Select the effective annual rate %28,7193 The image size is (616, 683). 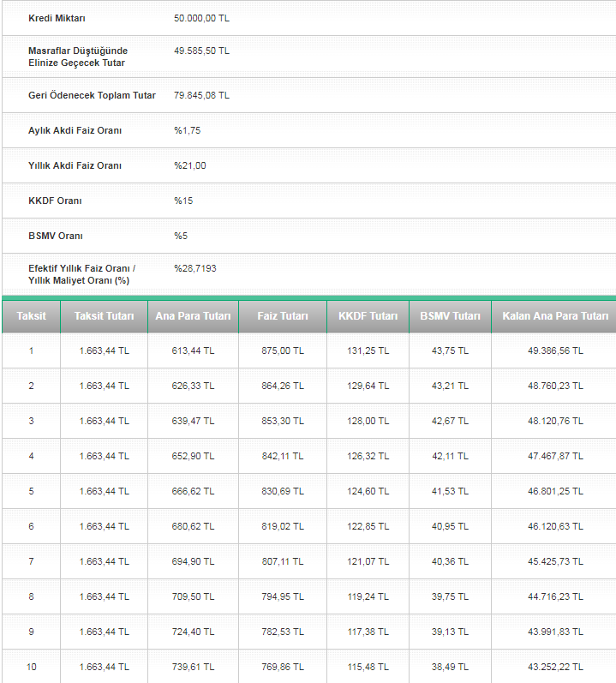195,268
